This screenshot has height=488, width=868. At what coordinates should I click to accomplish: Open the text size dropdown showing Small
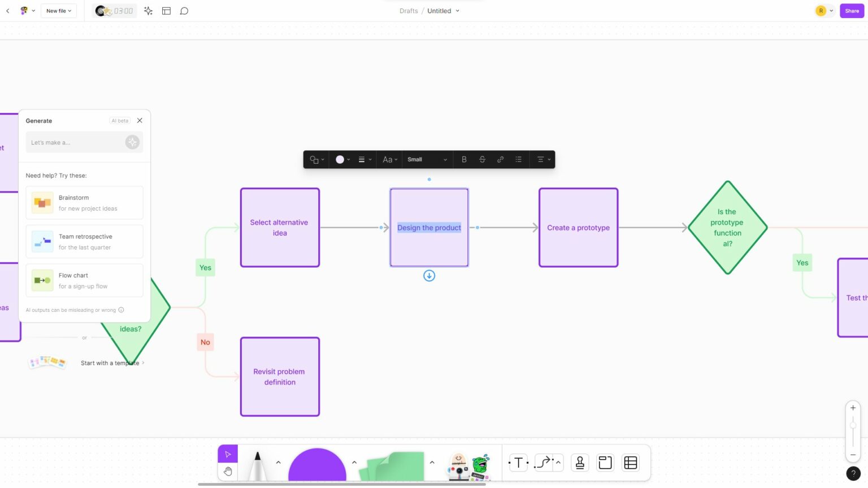tap(427, 159)
